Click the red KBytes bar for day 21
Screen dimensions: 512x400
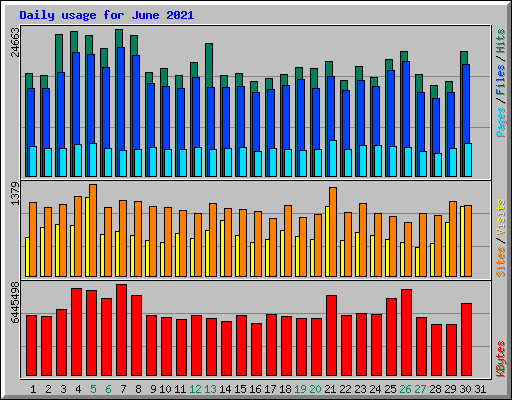click(331, 335)
